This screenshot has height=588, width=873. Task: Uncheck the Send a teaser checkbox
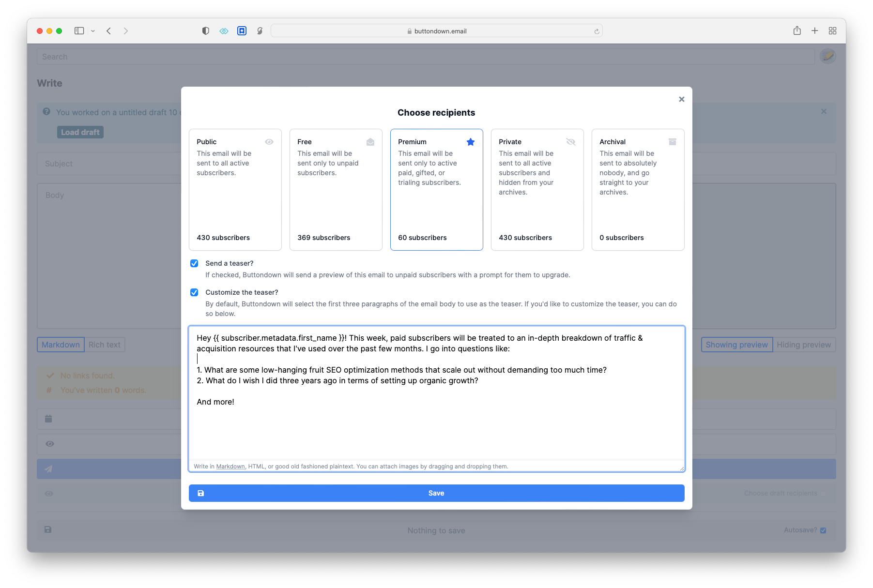click(x=194, y=263)
